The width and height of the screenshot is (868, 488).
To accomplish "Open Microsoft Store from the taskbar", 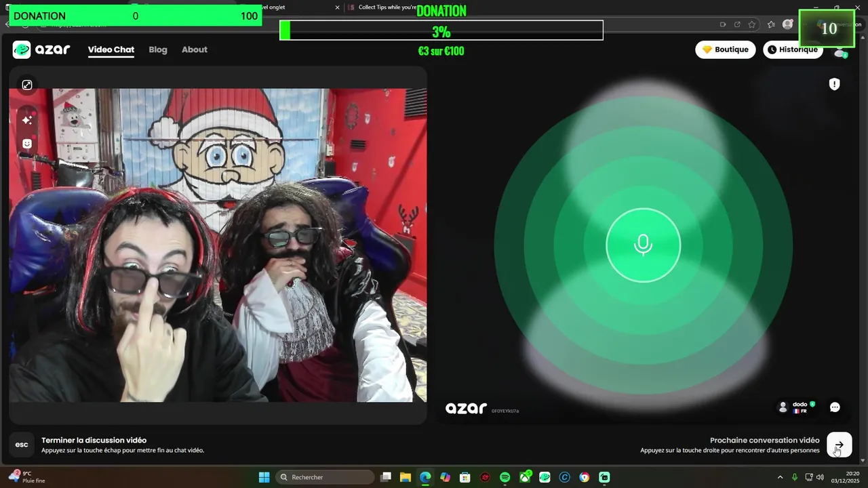I will point(465,477).
